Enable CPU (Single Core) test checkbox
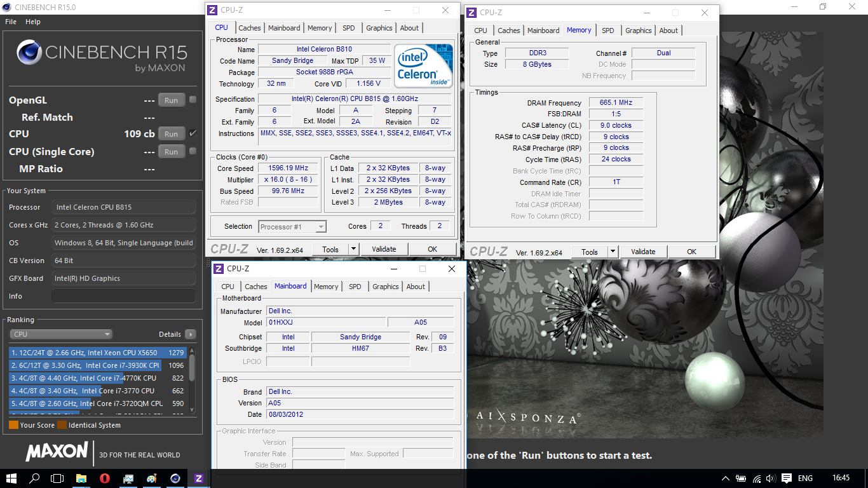 tap(193, 151)
